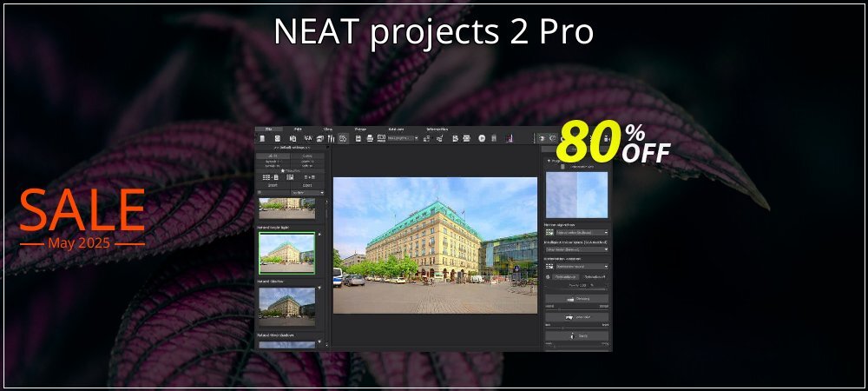Click the printer icon in toolbar

369,138
